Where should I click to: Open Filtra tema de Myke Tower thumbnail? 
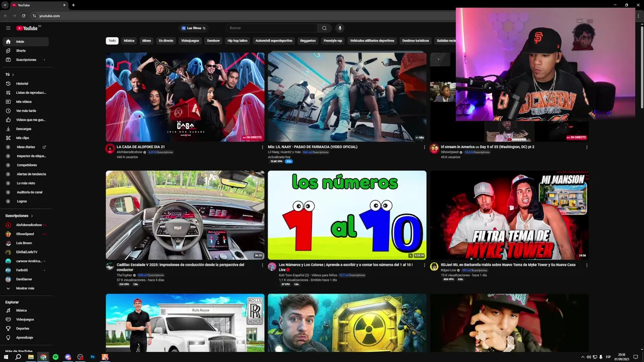point(509,215)
